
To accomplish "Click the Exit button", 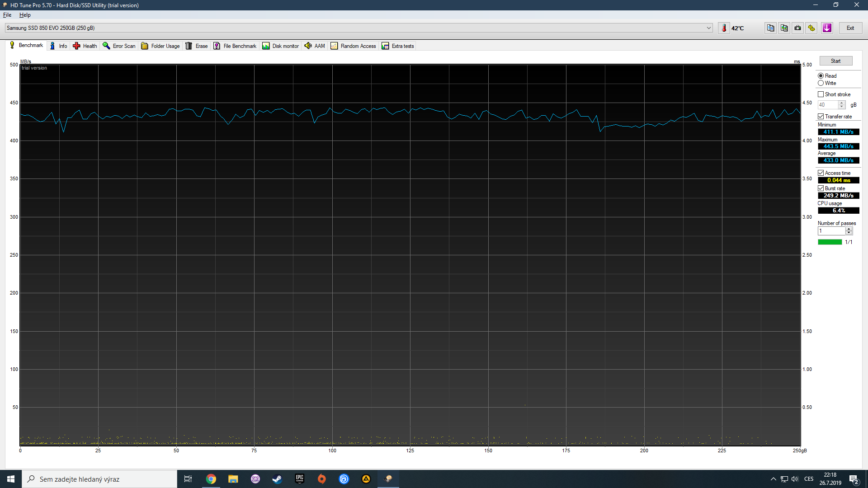I will coord(850,28).
